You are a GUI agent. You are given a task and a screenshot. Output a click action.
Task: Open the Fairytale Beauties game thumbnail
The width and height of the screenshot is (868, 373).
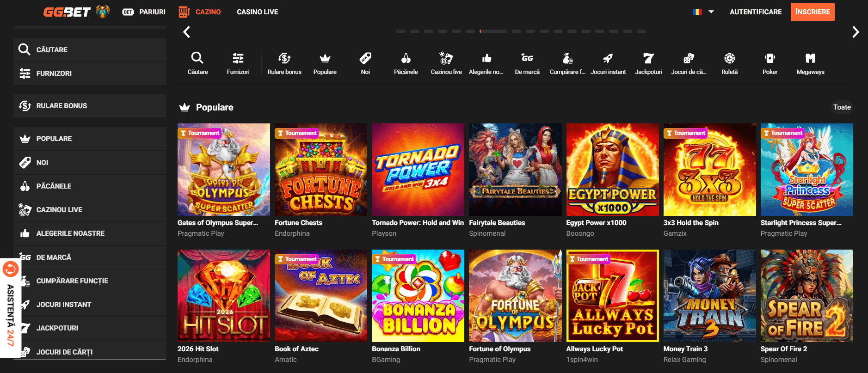pos(515,170)
